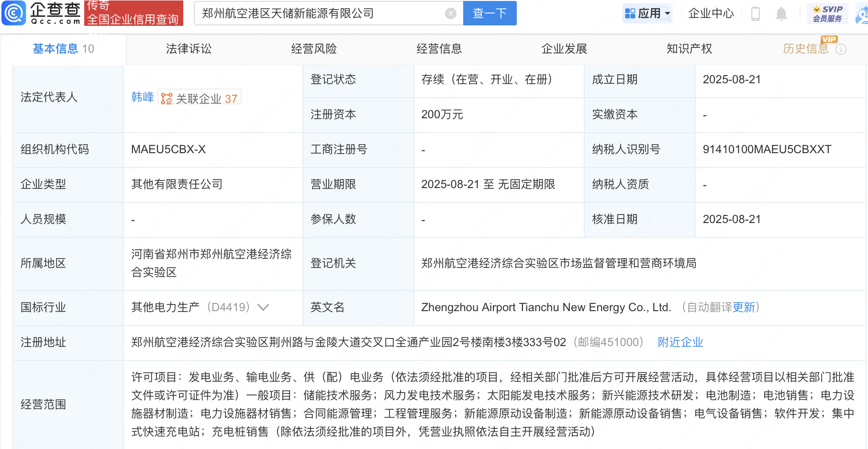Click the 查一下 search button
The image size is (868, 449).
490,13
